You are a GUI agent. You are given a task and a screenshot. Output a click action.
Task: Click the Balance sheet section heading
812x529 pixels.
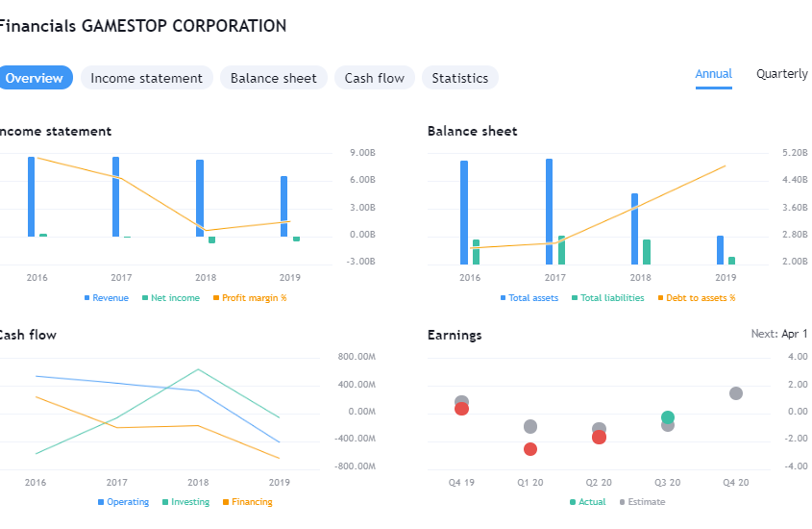[x=472, y=131]
